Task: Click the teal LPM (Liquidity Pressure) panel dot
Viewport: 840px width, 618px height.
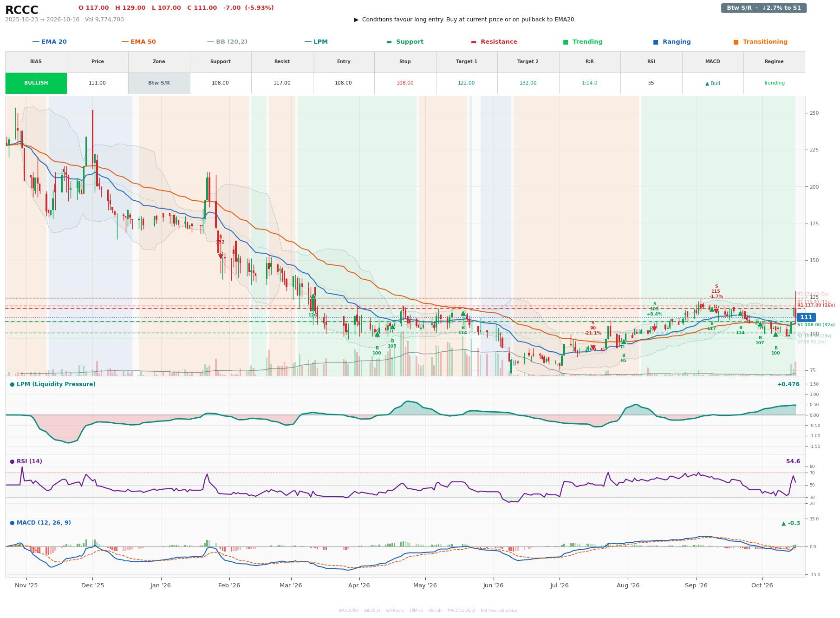Action: pyautogui.click(x=12, y=384)
